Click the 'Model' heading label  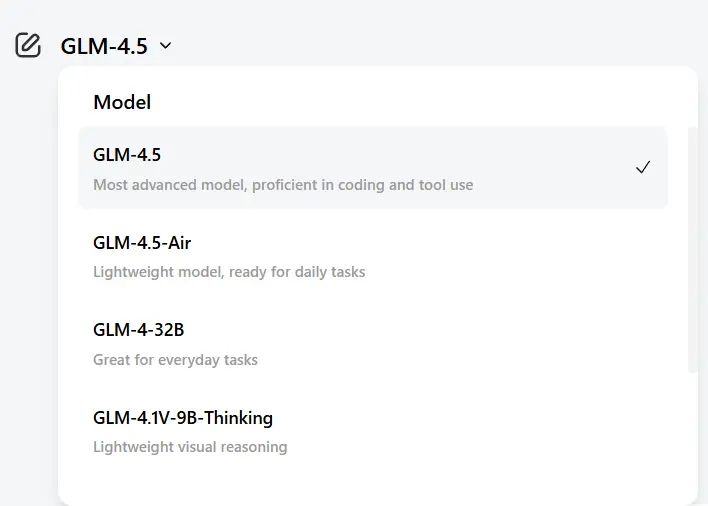pos(122,102)
